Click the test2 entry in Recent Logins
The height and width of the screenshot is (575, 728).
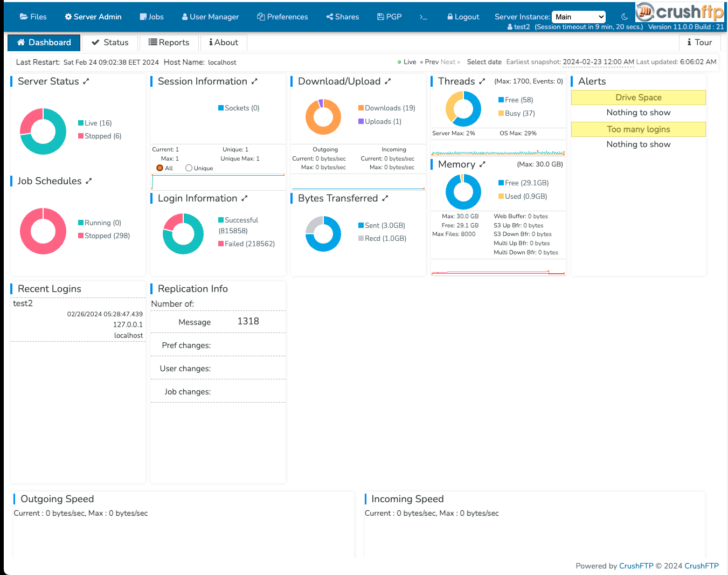[23, 303]
